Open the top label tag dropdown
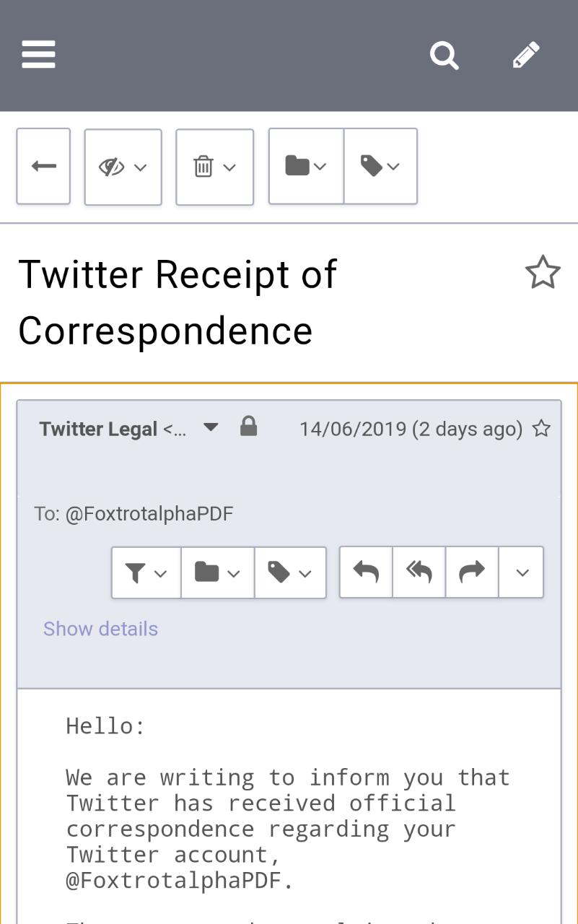Screen dimensions: 578x924 click(380, 166)
